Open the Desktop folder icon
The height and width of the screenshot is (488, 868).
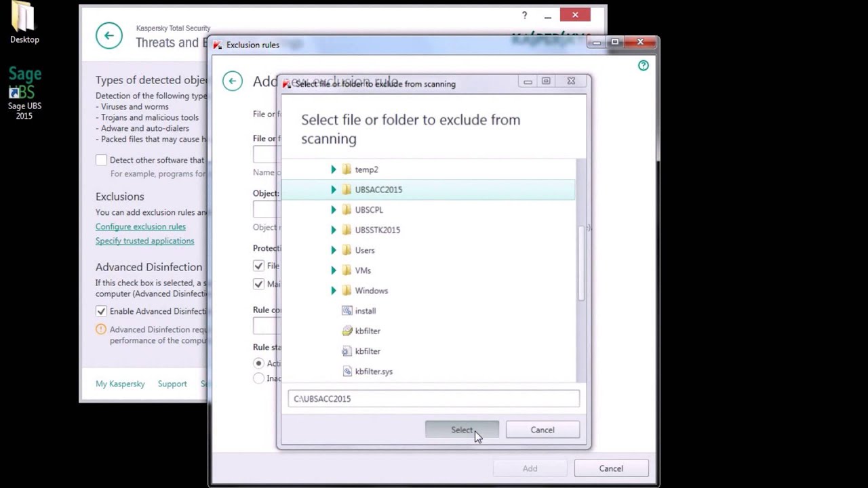click(x=24, y=23)
